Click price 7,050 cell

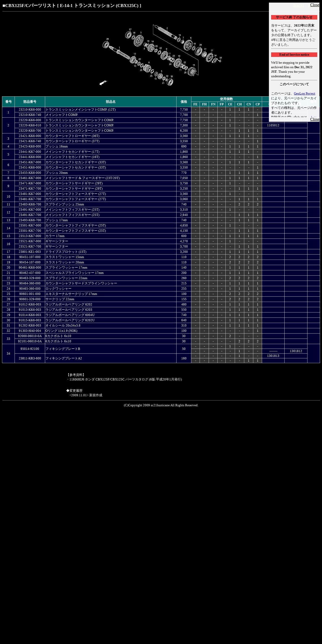[184, 178]
